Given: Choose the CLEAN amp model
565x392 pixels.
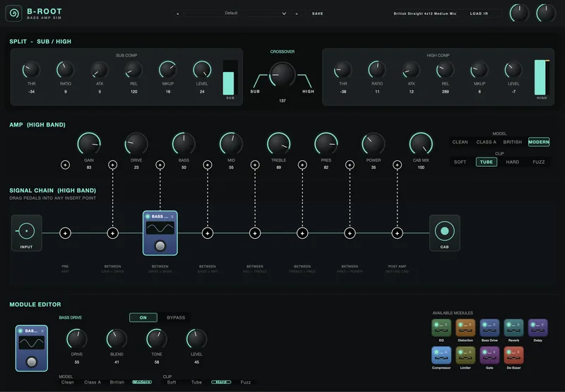Looking at the screenshot, I should point(460,142).
